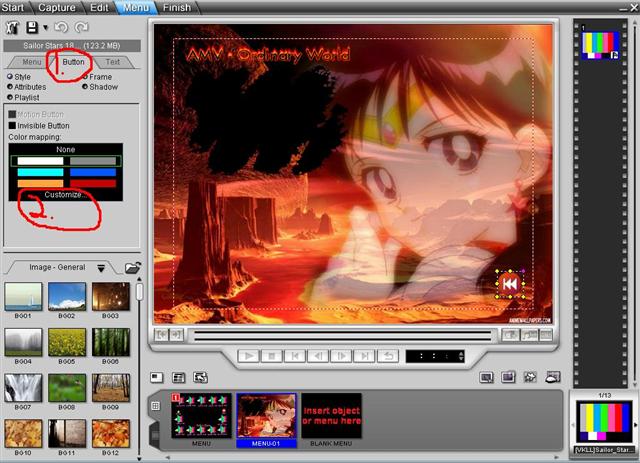
Task: Select the Shadow radio option
Action: pos(100,87)
